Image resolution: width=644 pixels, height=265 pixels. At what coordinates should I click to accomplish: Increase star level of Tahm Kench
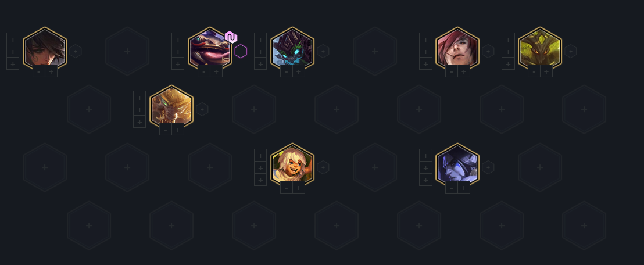216,71
